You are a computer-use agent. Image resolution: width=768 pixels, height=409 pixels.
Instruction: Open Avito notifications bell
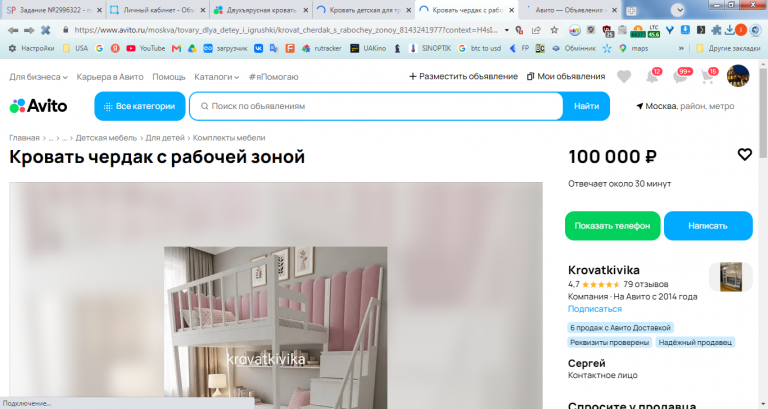653,76
